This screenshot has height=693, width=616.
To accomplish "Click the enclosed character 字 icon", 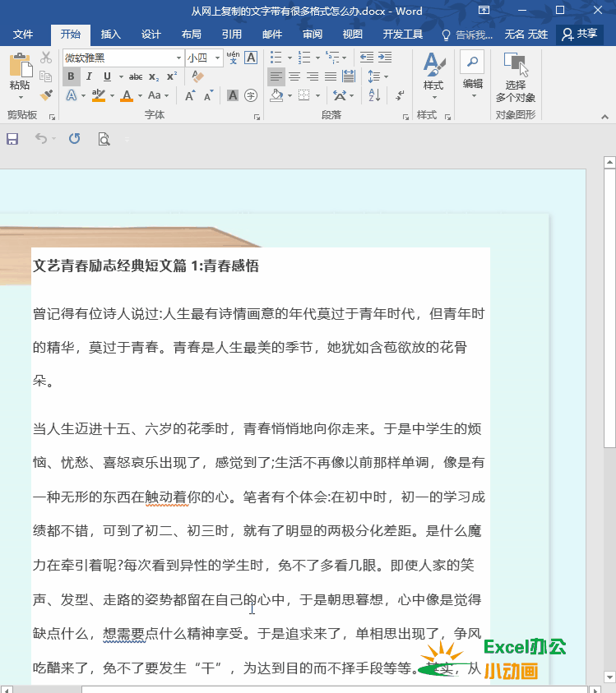I will click(251, 95).
